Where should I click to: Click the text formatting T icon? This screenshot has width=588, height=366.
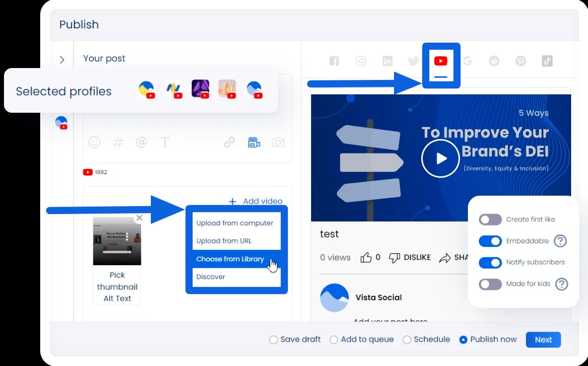click(165, 143)
